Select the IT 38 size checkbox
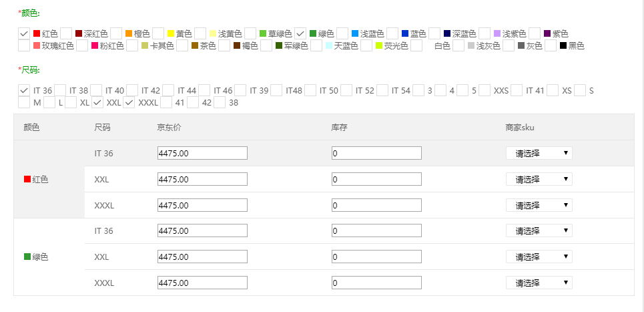644x312 pixels. [x=60, y=90]
